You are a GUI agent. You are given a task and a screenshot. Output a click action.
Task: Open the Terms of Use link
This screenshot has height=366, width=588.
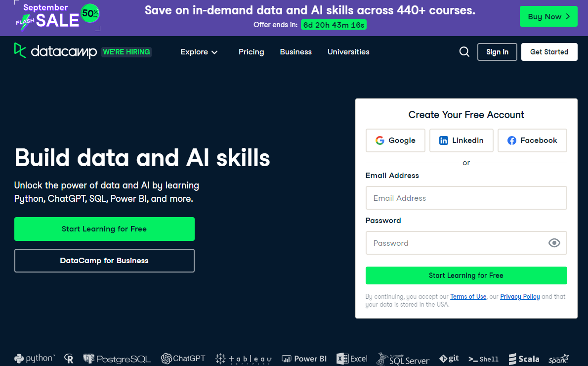click(x=468, y=296)
